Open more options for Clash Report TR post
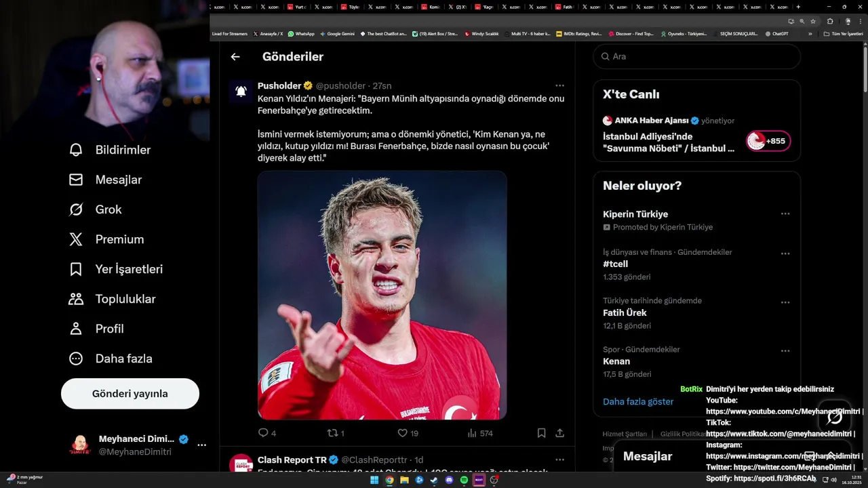The height and width of the screenshot is (488, 868). 559,460
